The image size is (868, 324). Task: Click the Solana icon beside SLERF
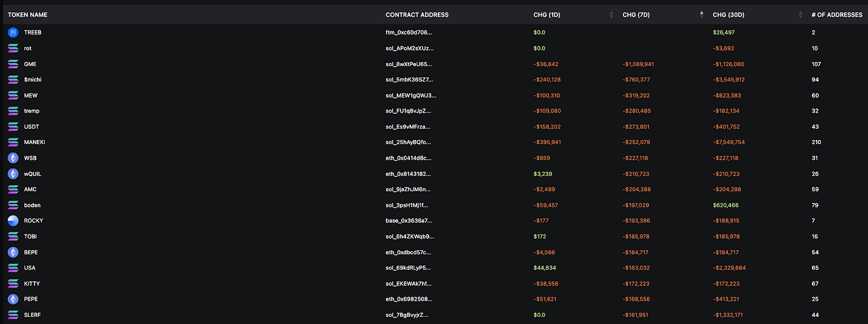coord(13,314)
